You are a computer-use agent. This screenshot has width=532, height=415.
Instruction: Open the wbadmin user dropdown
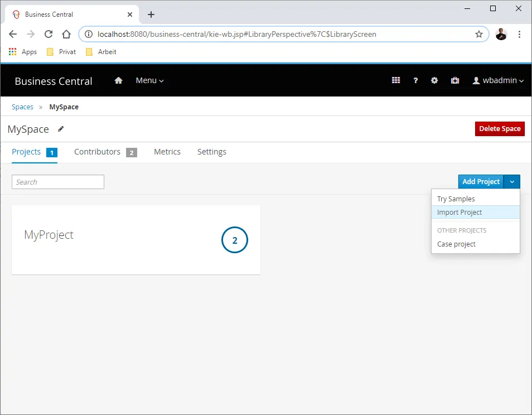coord(498,80)
